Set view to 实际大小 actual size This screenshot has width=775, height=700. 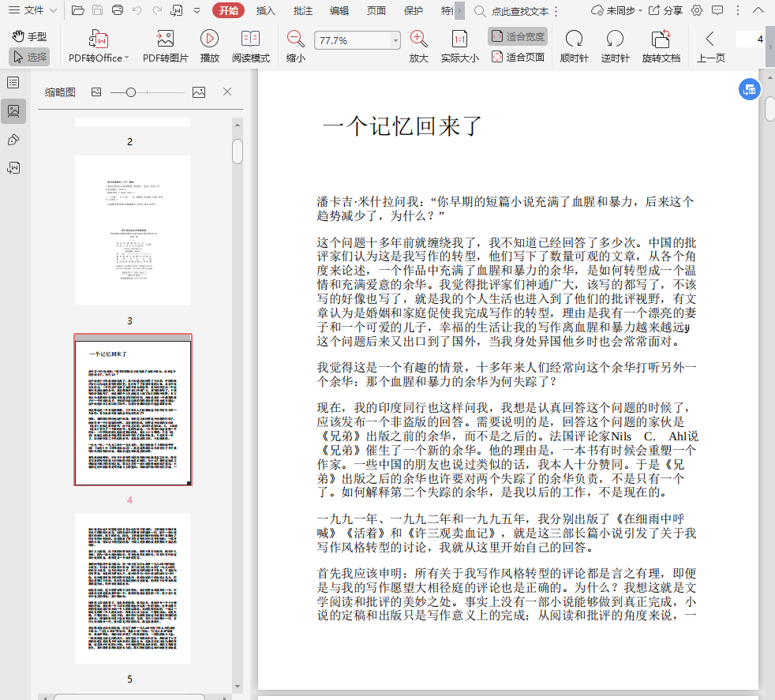[x=459, y=46]
